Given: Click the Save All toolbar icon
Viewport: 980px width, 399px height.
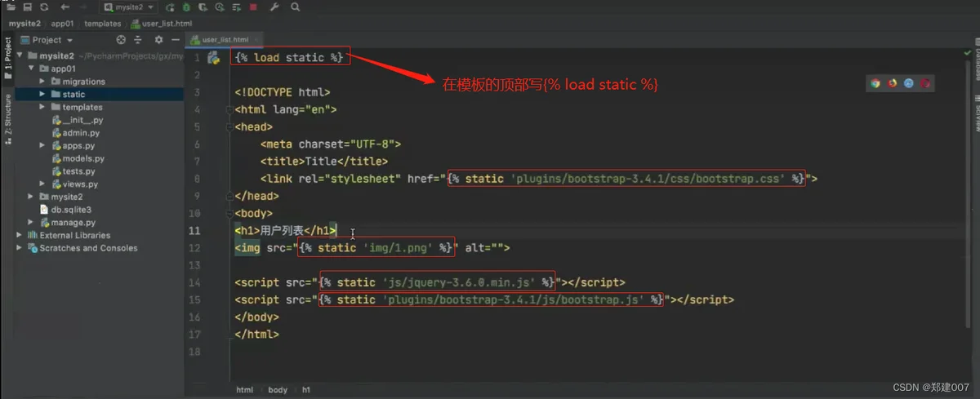Looking at the screenshot, I should (28, 7).
